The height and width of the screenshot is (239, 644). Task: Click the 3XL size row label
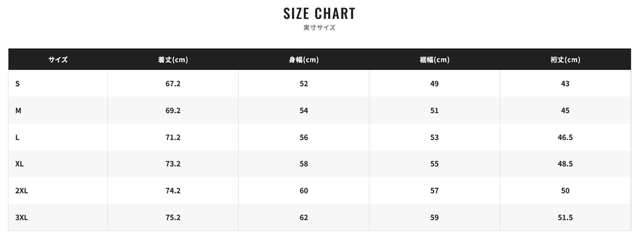coord(22,218)
